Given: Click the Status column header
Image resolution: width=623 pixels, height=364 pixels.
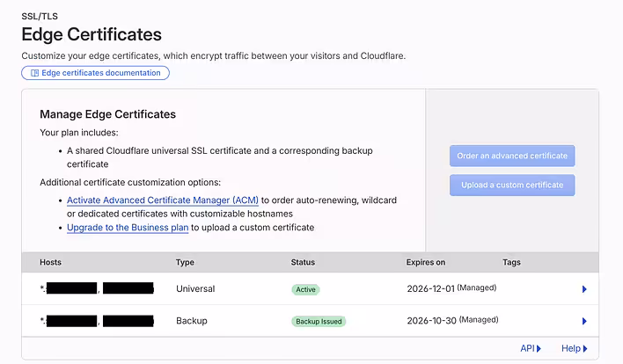Looking at the screenshot, I should click(303, 262).
